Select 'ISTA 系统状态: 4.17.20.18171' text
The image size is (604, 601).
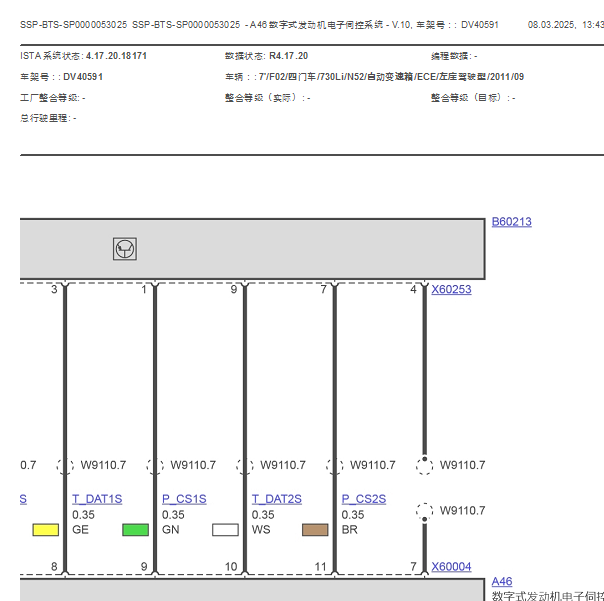(83, 56)
